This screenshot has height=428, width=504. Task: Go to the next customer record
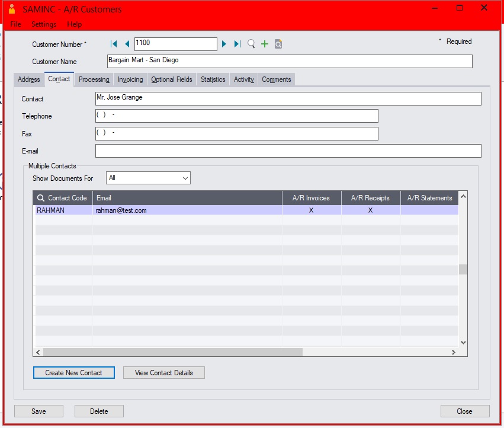click(x=224, y=44)
